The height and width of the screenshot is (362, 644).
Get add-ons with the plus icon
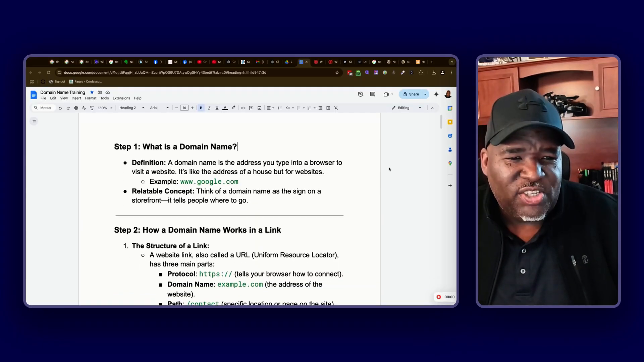point(450,185)
